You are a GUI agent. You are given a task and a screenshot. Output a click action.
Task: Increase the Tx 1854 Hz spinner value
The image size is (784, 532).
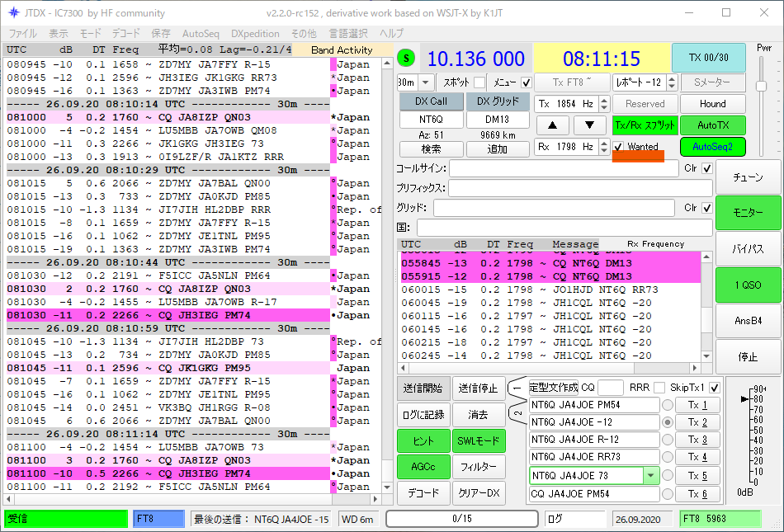(604, 101)
